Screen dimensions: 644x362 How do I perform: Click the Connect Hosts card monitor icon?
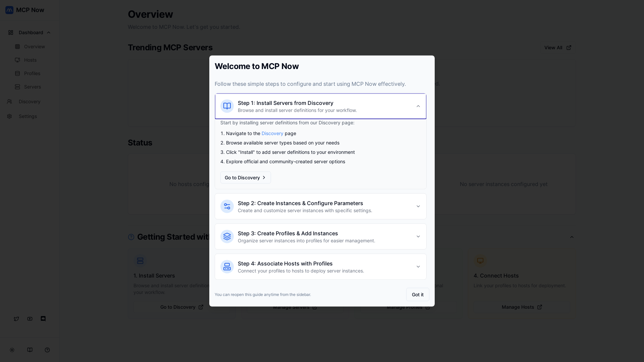coord(480,261)
